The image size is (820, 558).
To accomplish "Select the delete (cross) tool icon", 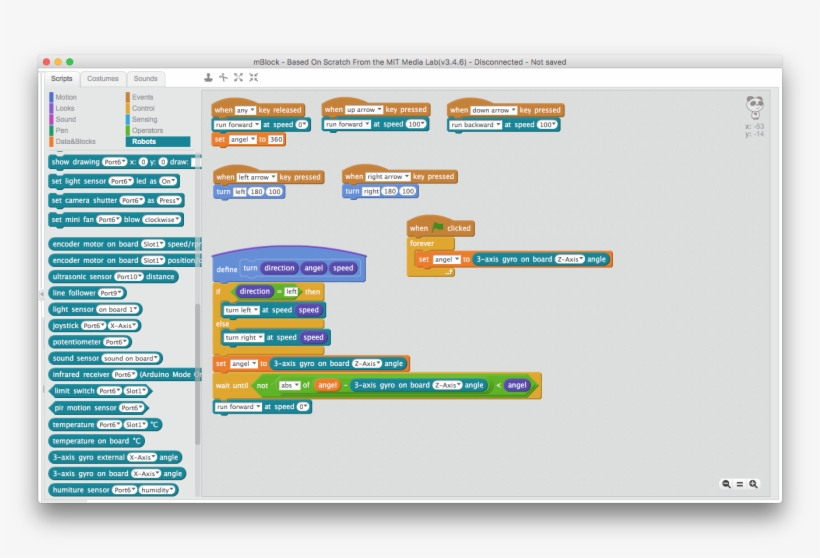I will [223, 77].
